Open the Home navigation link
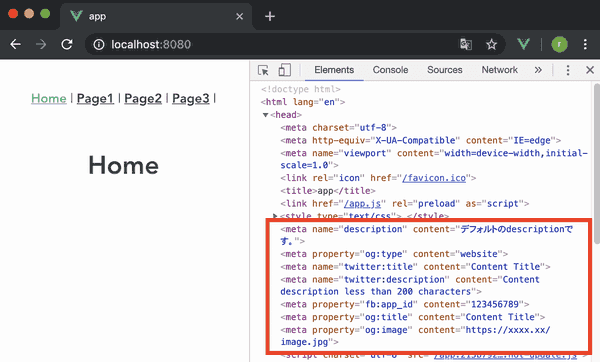 pos(49,98)
